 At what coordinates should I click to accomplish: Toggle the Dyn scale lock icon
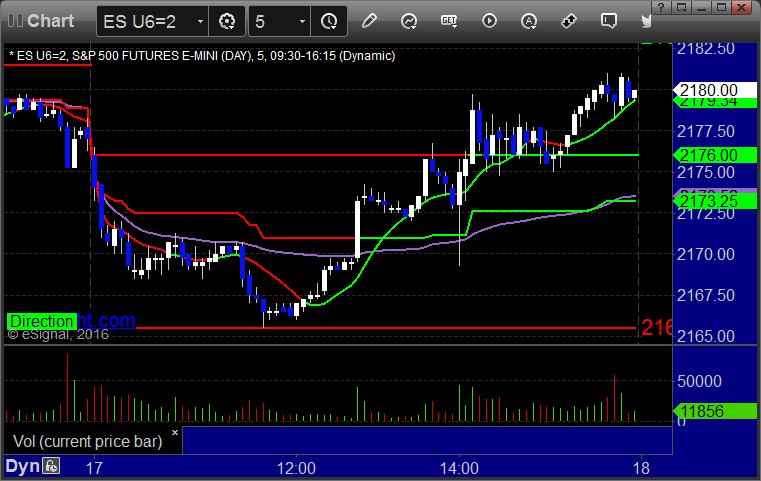click(51, 466)
